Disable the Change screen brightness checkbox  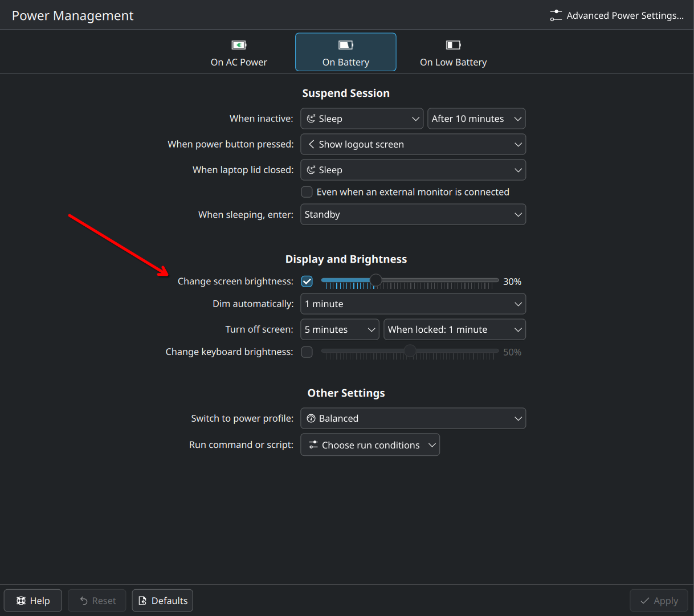pos(307,282)
